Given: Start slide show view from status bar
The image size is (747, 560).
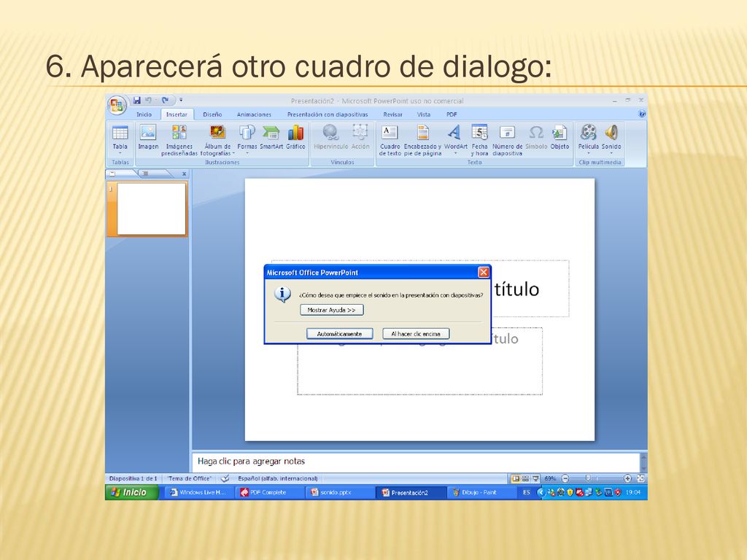Looking at the screenshot, I should pos(535,478).
